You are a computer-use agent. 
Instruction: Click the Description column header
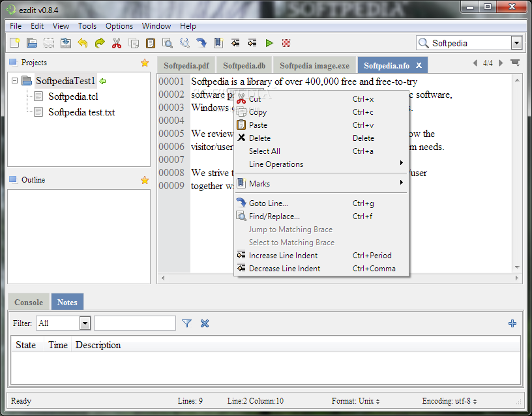(98, 345)
